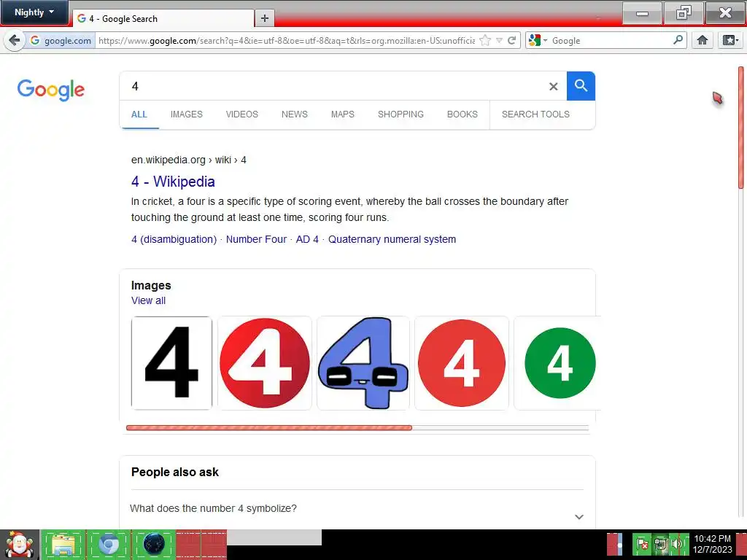
Task: Open the black number 4 image
Action: (x=171, y=363)
